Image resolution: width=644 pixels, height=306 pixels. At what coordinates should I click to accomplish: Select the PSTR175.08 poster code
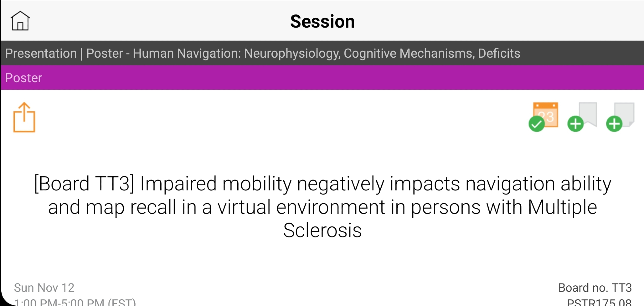coord(599,302)
